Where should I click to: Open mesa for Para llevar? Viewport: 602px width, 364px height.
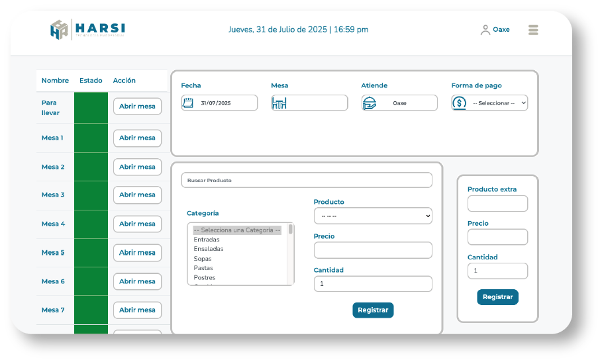[137, 107]
